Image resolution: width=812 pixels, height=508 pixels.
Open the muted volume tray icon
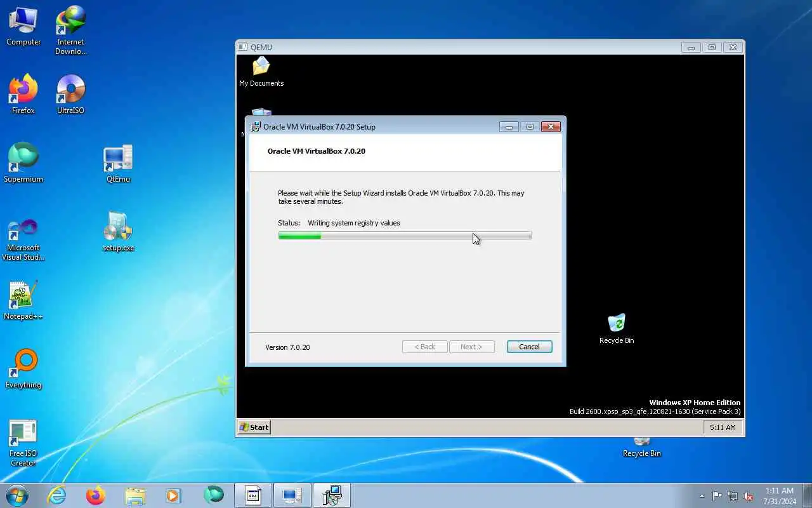click(749, 496)
